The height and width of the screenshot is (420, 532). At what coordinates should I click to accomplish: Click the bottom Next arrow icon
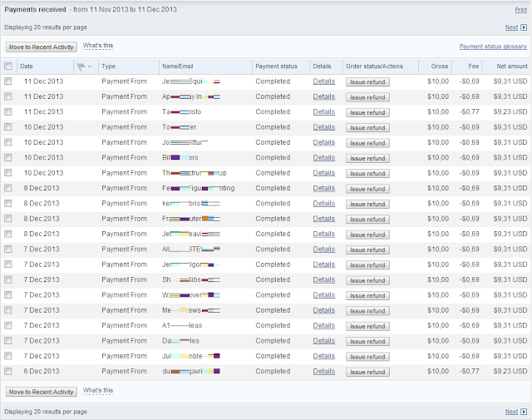[x=524, y=412]
